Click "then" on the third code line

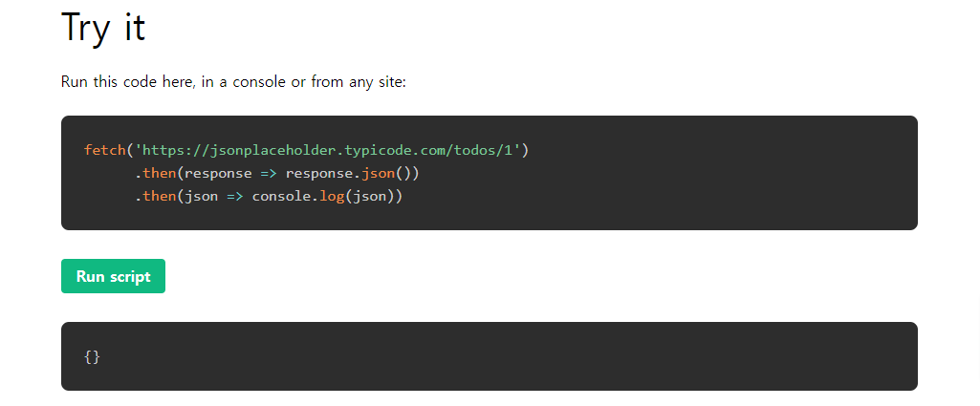[x=160, y=197]
